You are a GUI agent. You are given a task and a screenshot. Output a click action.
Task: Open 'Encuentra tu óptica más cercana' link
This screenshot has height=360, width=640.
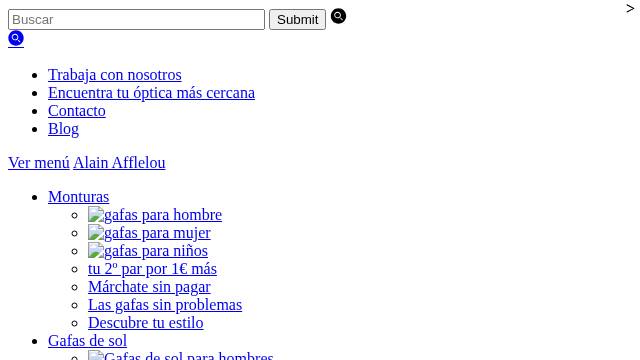click(x=151, y=93)
